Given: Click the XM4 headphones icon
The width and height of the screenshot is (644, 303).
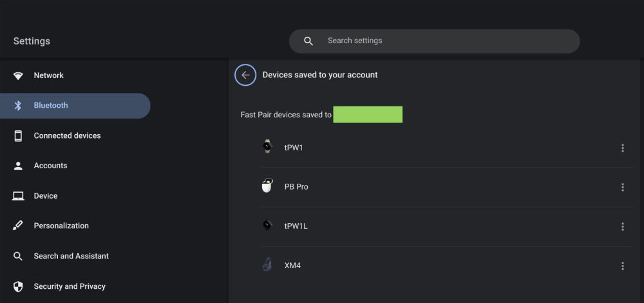Looking at the screenshot, I should point(267,265).
